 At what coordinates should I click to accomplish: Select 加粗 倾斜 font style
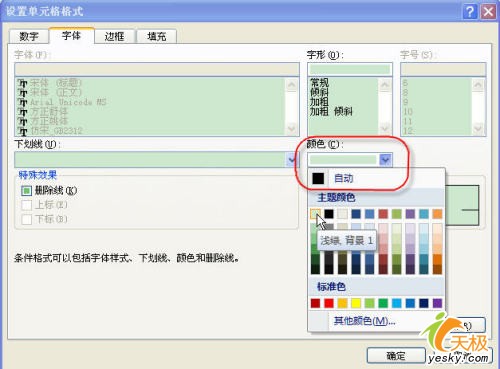331,111
